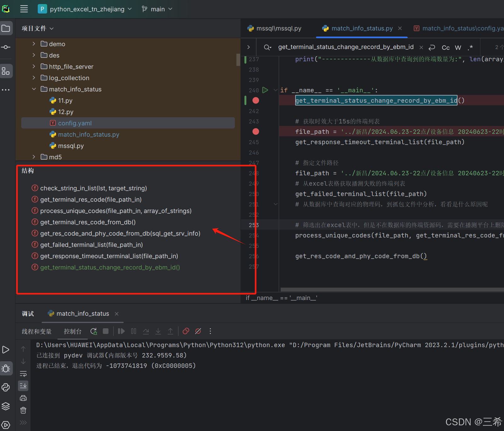
Task: Open the View Breakpoints icon
Action: coord(186,331)
